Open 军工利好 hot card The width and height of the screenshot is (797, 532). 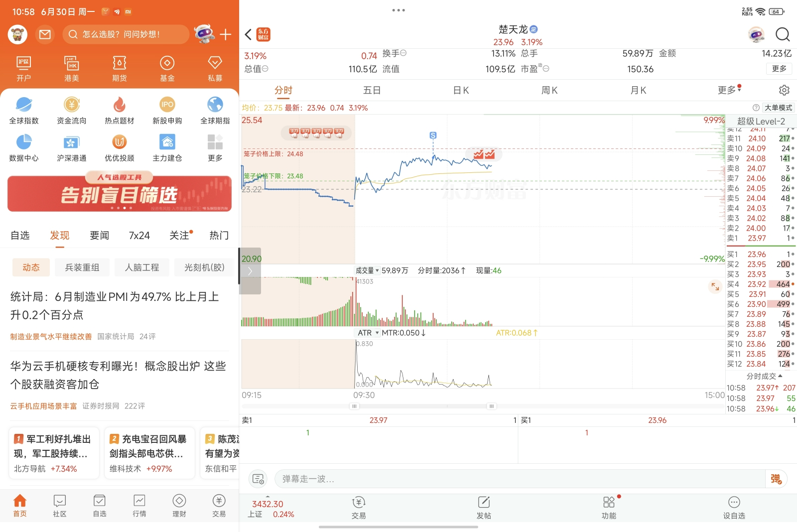(x=54, y=453)
